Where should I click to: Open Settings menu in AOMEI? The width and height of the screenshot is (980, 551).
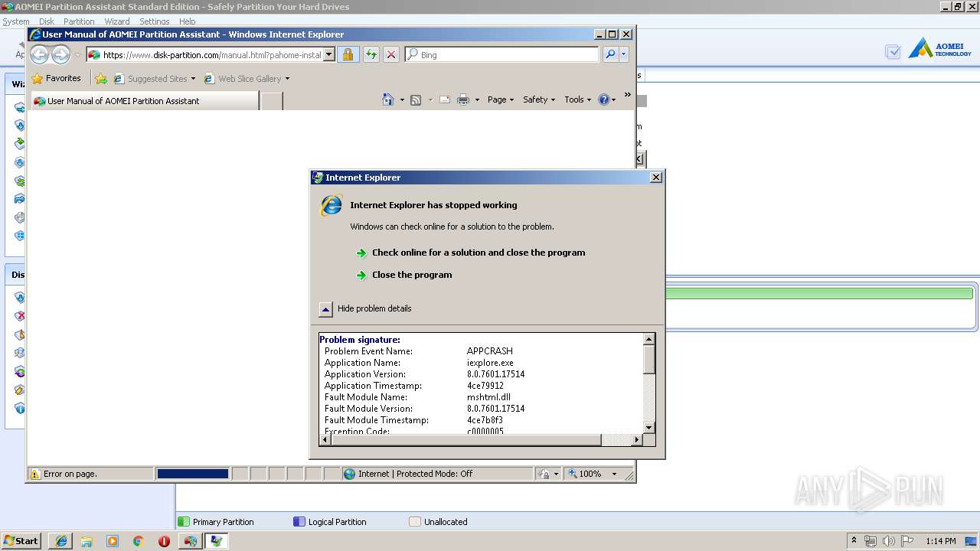(x=155, y=21)
